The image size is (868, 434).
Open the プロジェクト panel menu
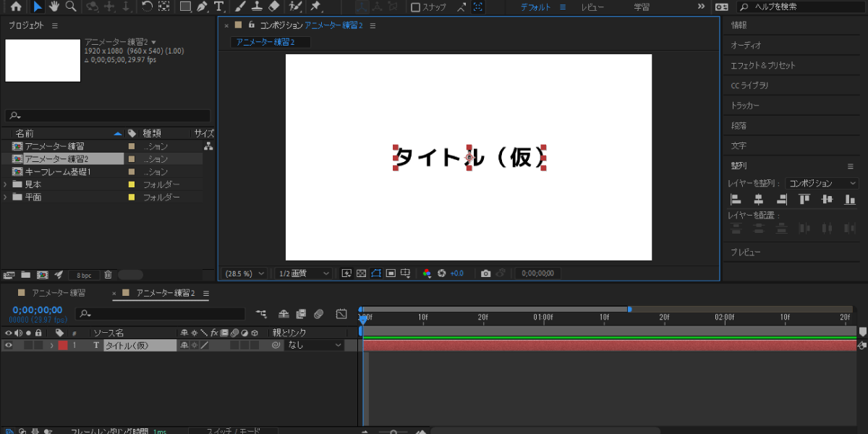(x=55, y=25)
